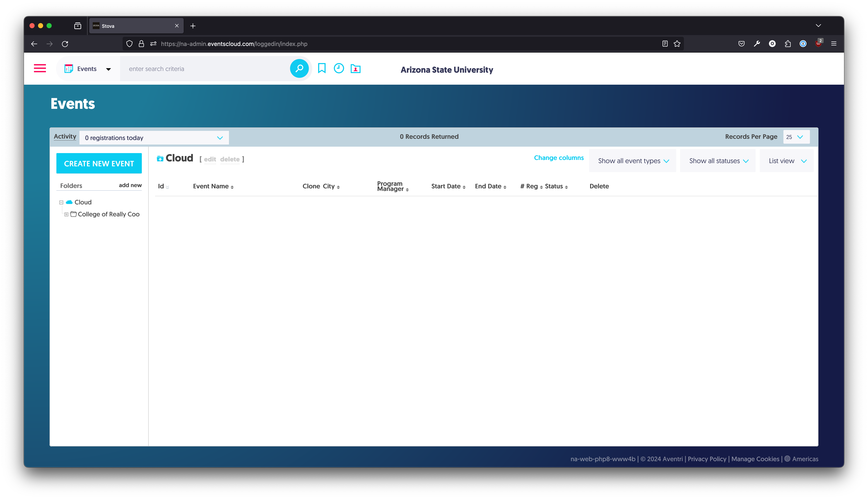Click the 1Password extension icon
868x499 pixels.
pos(803,44)
